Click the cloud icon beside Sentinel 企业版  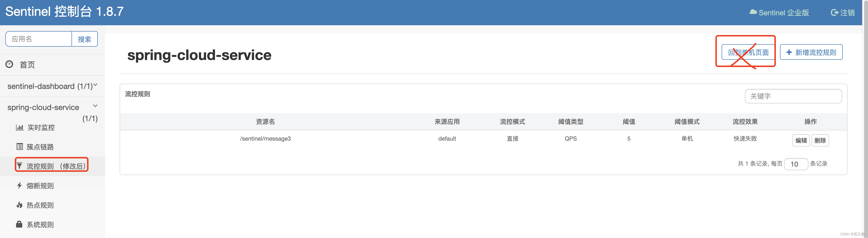click(x=753, y=12)
